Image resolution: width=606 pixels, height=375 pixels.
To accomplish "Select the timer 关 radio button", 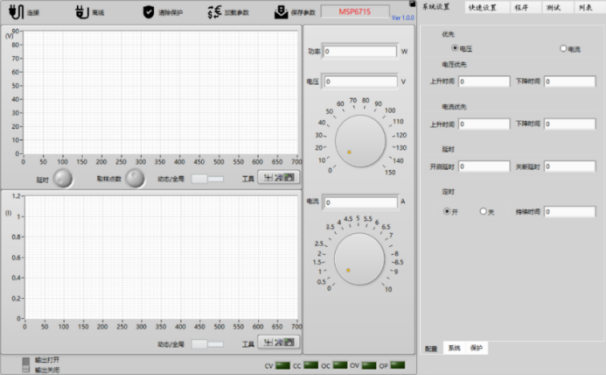I will click(483, 211).
